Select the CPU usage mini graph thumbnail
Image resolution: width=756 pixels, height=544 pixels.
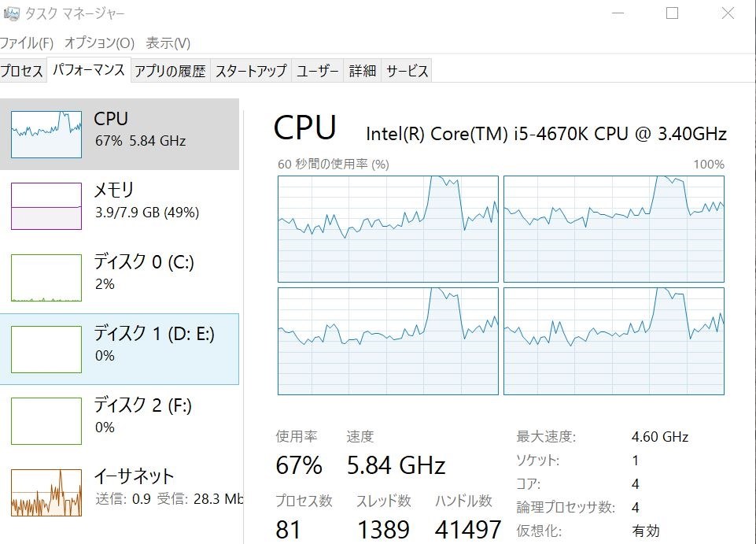click(x=46, y=134)
